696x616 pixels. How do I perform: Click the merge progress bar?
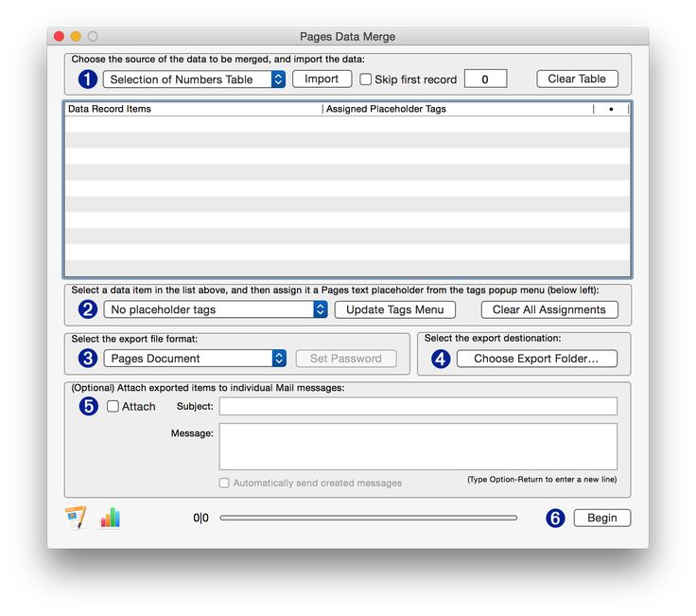pyautogui.click(x=368, y=518)
